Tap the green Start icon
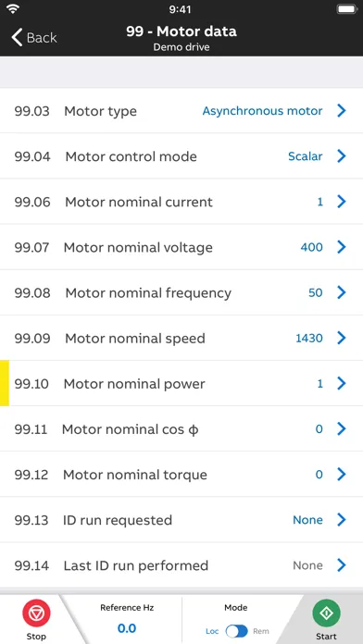Image resolution: width=363 pixels, height=644 pixels. click(x=326, y=613)
